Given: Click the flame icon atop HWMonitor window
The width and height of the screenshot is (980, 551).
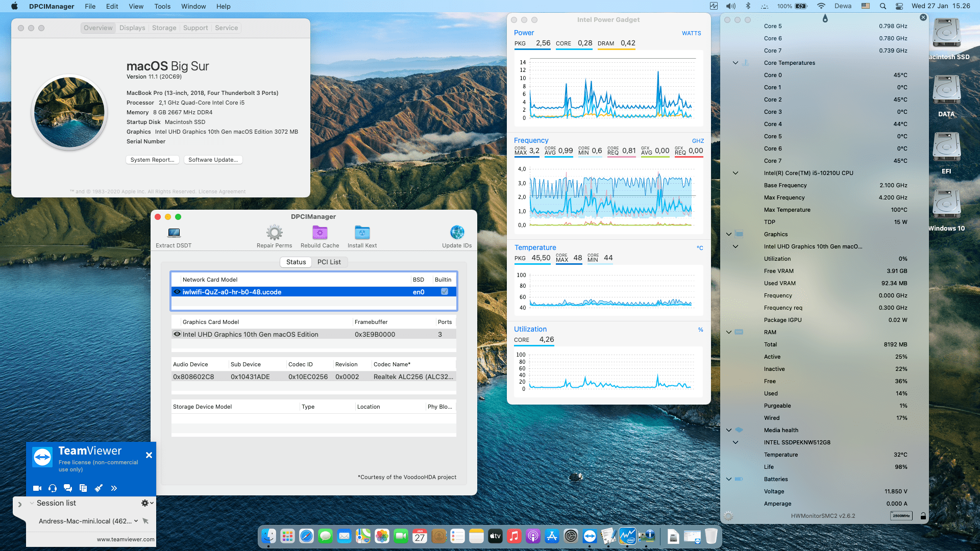Looking at the screenshot, I should [825, 18].
